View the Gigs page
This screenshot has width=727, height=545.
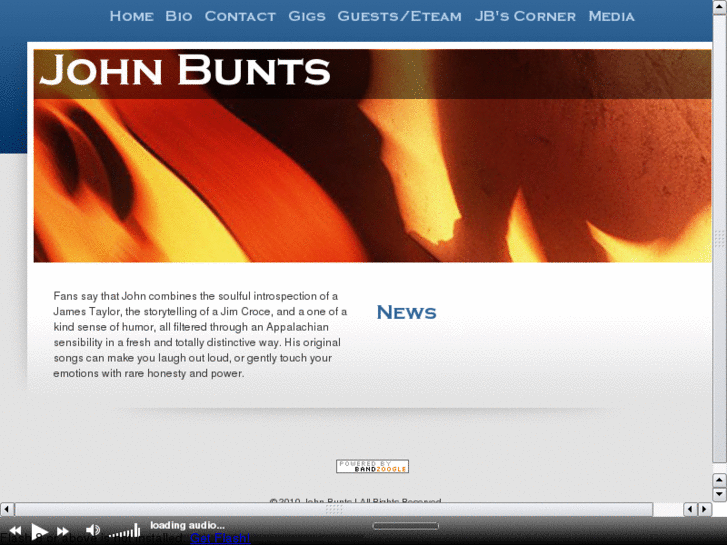pyautogui.click(x=306, y=16)
